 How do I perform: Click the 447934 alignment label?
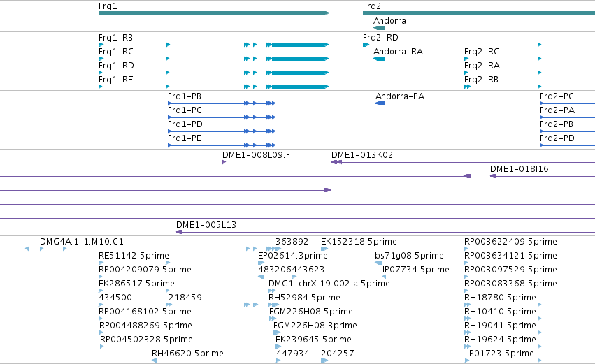293,354
